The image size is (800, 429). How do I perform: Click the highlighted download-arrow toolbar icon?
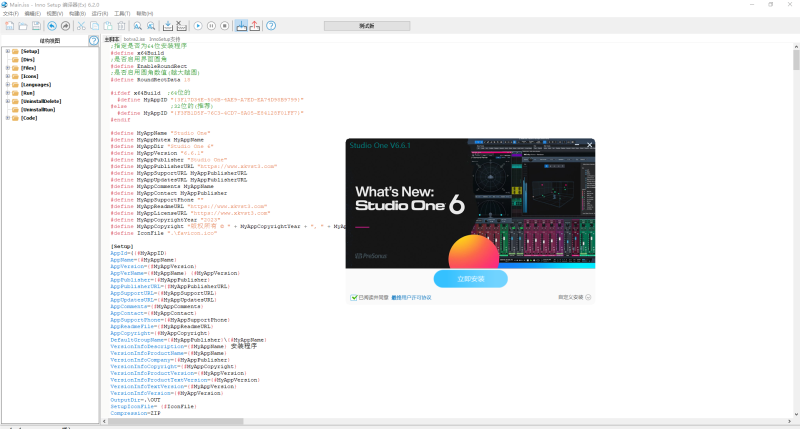tap(241, 26)
